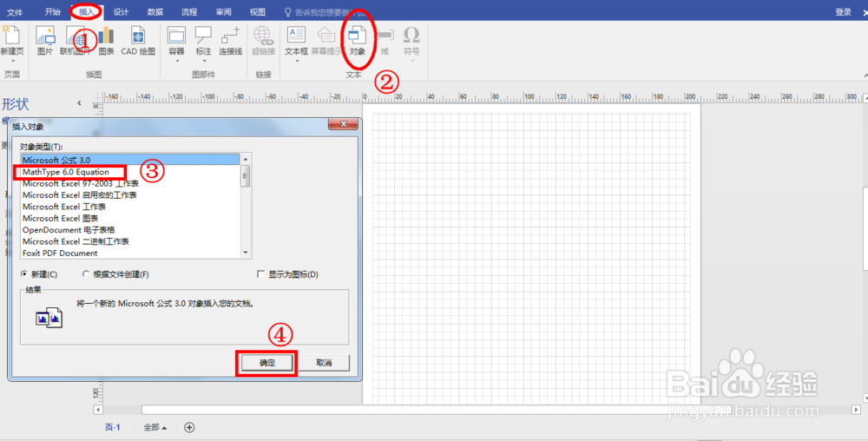868x441 pixels.
Task: Click the object list scroll-down arrow
Action: point(246,253)
